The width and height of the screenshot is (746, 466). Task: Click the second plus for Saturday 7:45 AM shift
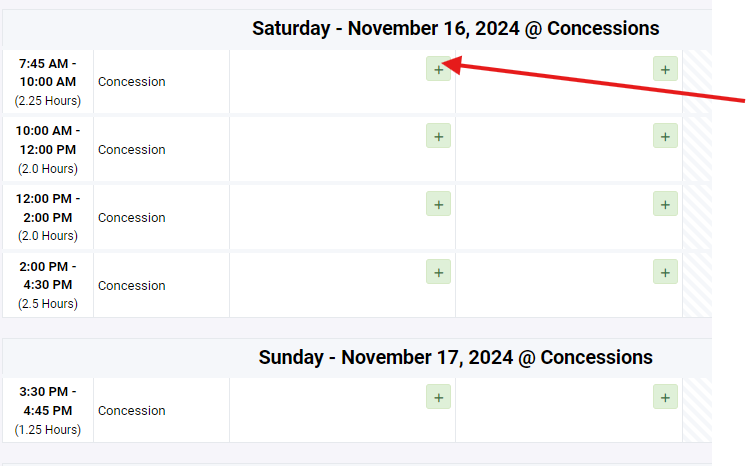tap(665, 69)
